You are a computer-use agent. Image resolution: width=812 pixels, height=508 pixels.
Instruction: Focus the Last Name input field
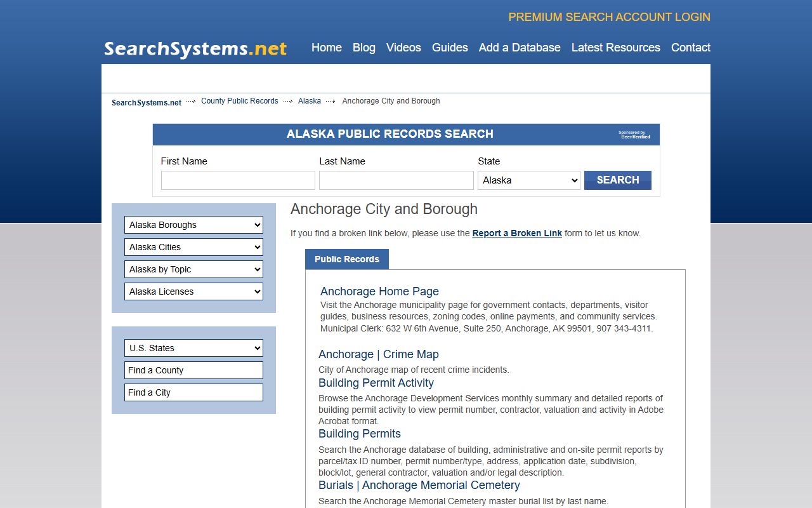pyautogui.click(x=396, y=180)
